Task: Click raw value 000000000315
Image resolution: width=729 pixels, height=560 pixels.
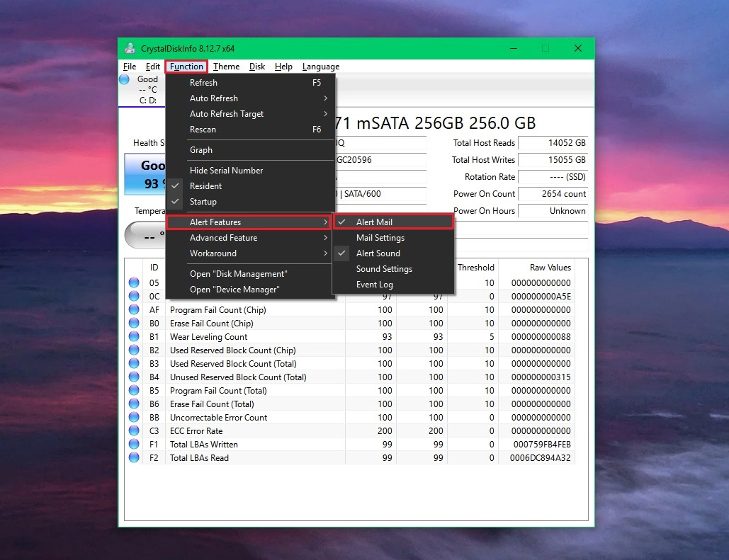Action: tap(541, 377)
